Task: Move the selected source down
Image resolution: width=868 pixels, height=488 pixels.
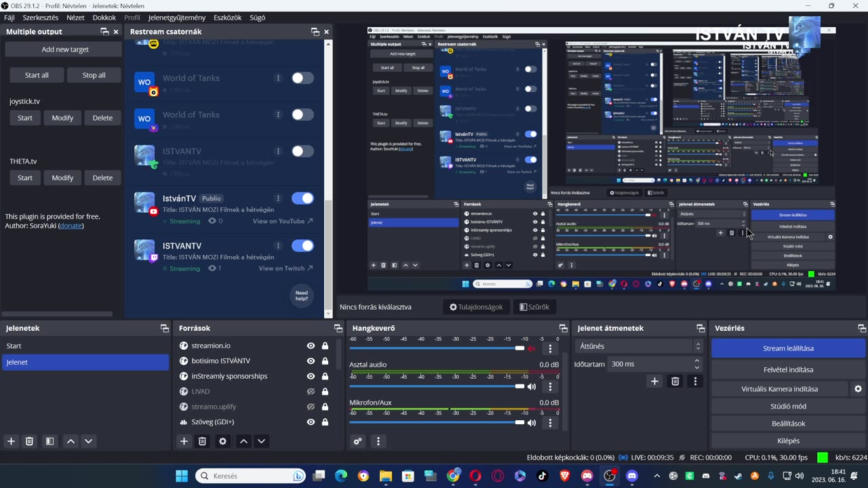Action: click(261, 441)
